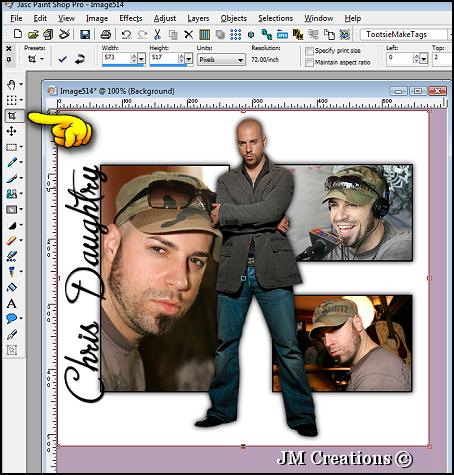Click the Undo arrow icon
454x475 pixels.
coord(126,34)
